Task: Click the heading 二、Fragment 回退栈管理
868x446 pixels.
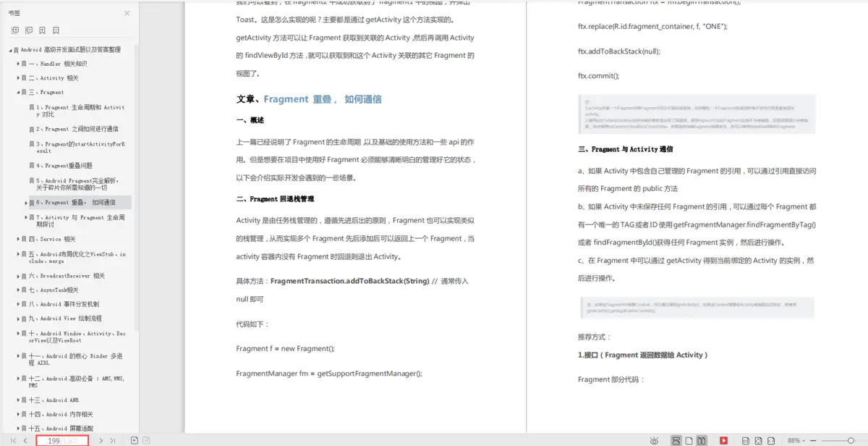Action: click(x=275, y=198)
